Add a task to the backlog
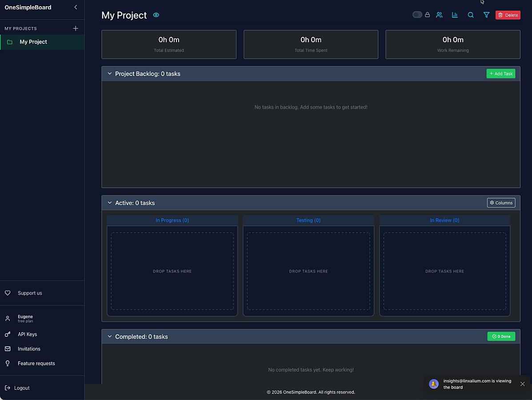This screenshot has width=532, height=400. [x=501, y=74]
